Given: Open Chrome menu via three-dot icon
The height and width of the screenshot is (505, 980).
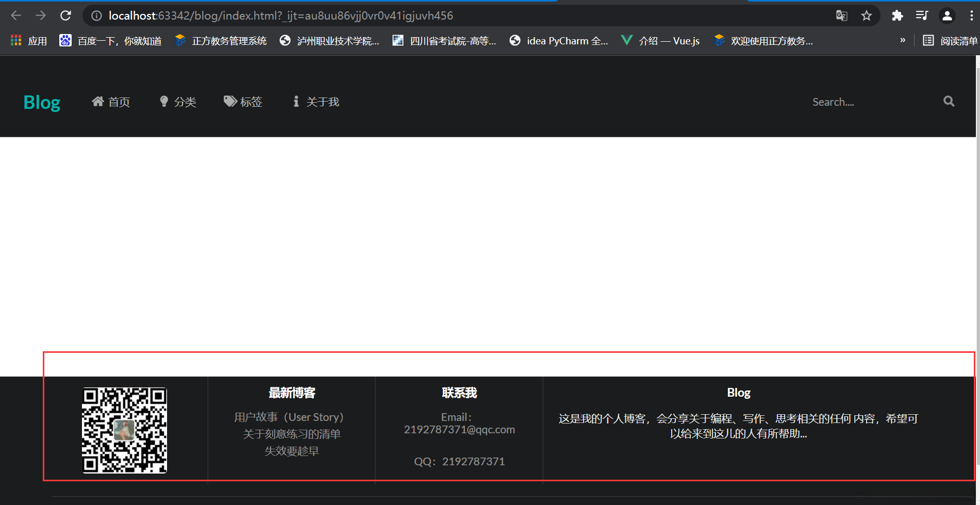Looking at the screenshot, I should point(971,15).
